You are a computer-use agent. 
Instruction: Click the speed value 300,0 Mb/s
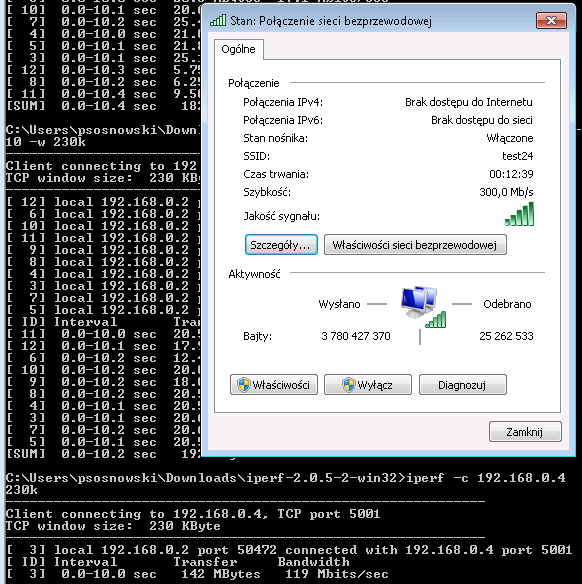click(506, 192)
